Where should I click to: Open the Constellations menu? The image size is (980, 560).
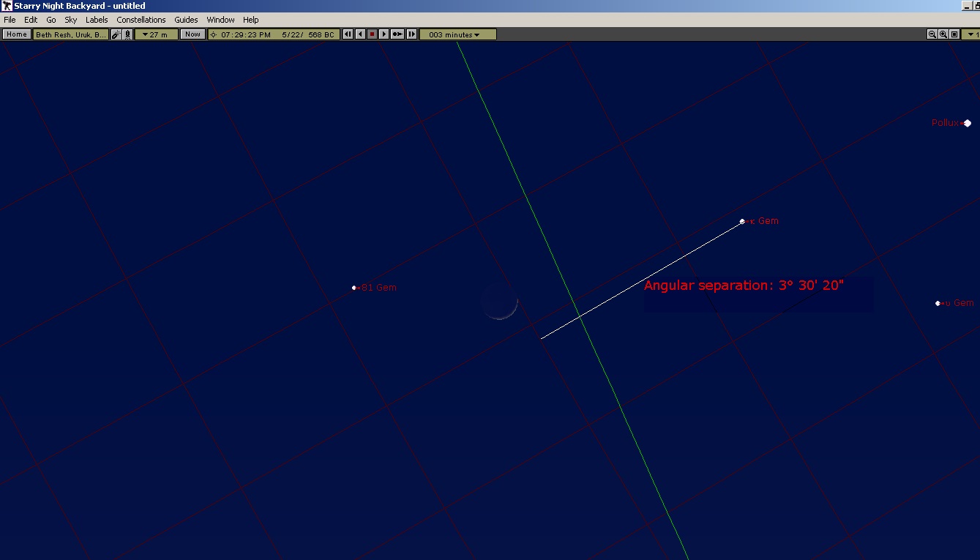[141, 20]
